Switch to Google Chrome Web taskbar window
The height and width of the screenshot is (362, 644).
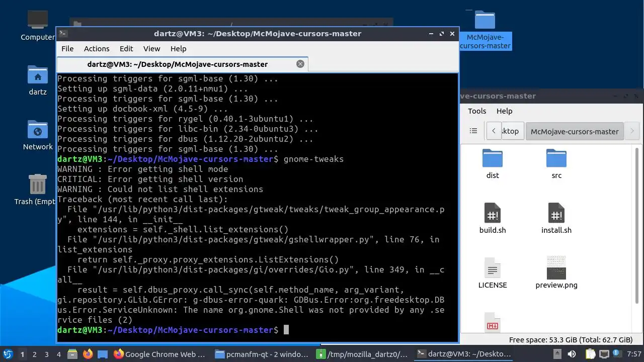coord(160,354)
